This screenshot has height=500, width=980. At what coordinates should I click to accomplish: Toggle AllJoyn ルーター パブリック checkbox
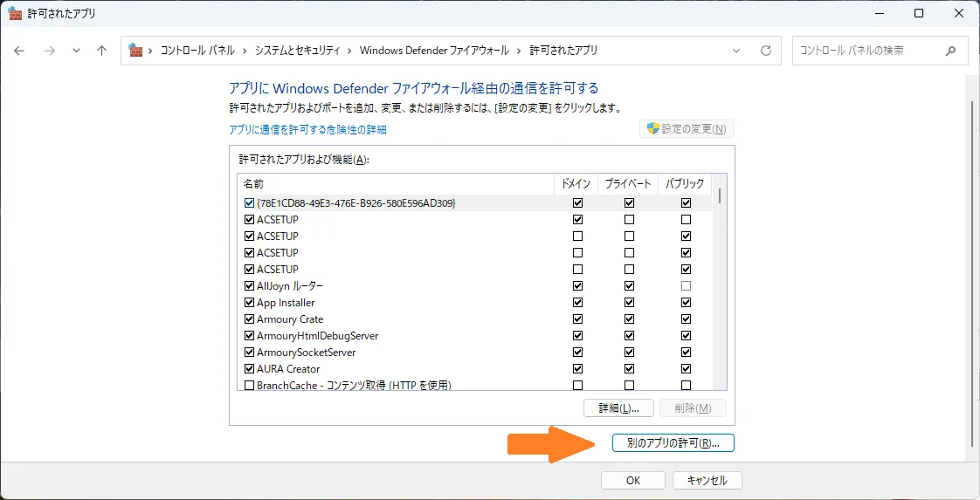click(687, 286)
